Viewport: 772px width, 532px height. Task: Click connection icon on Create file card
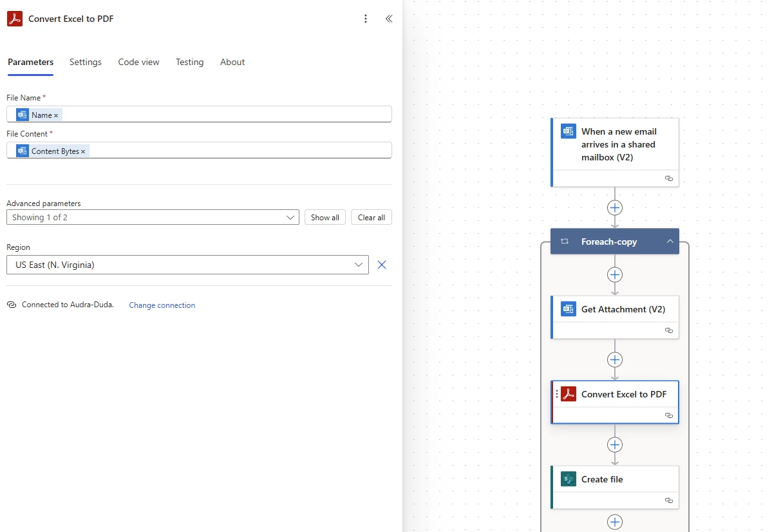tap(668, 500)
